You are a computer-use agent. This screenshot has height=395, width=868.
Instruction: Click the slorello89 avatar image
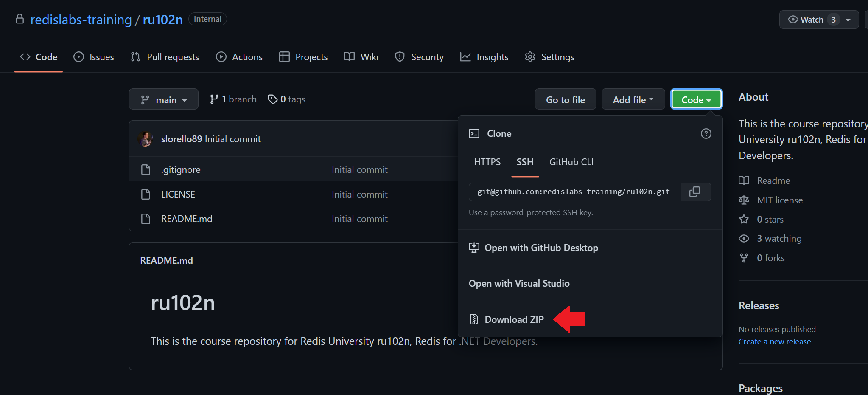tap(146, 139)
